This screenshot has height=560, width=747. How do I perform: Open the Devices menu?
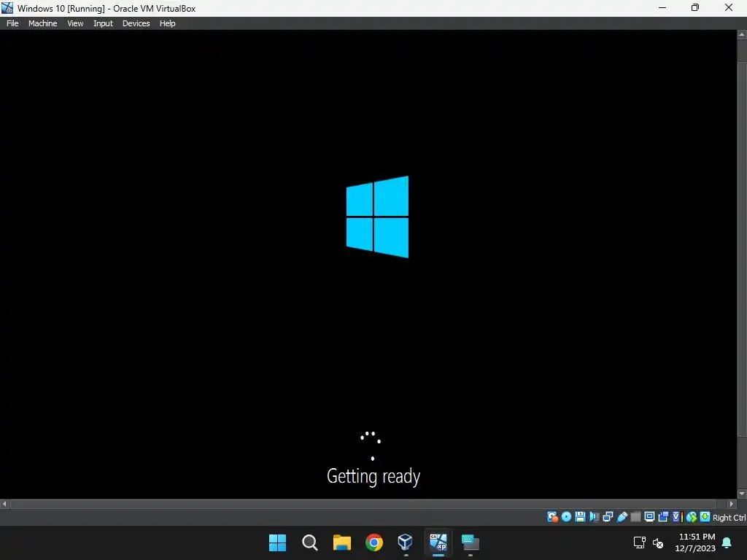pos(136,23)
